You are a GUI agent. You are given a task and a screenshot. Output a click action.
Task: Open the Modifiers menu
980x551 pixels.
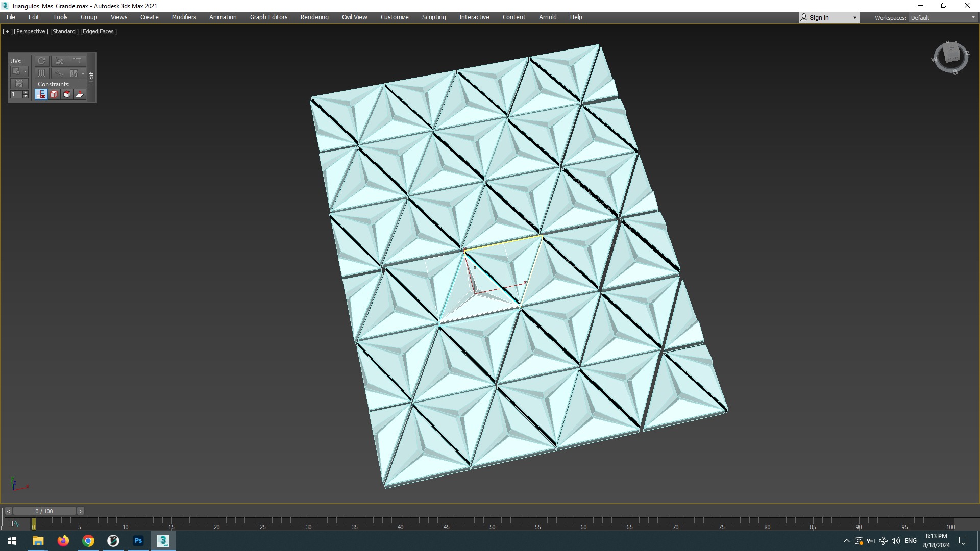[x=184, y=17]
